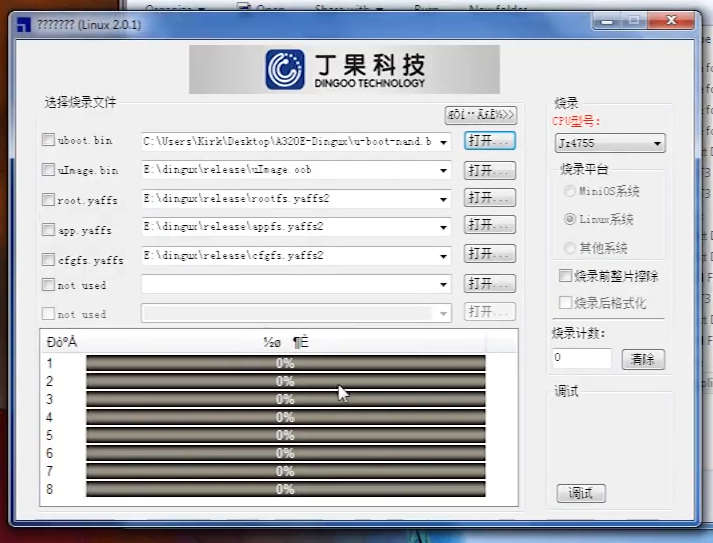
Task: Select the Linux系统 radio button
Action: pyautogui.click(x=569, y=219)
